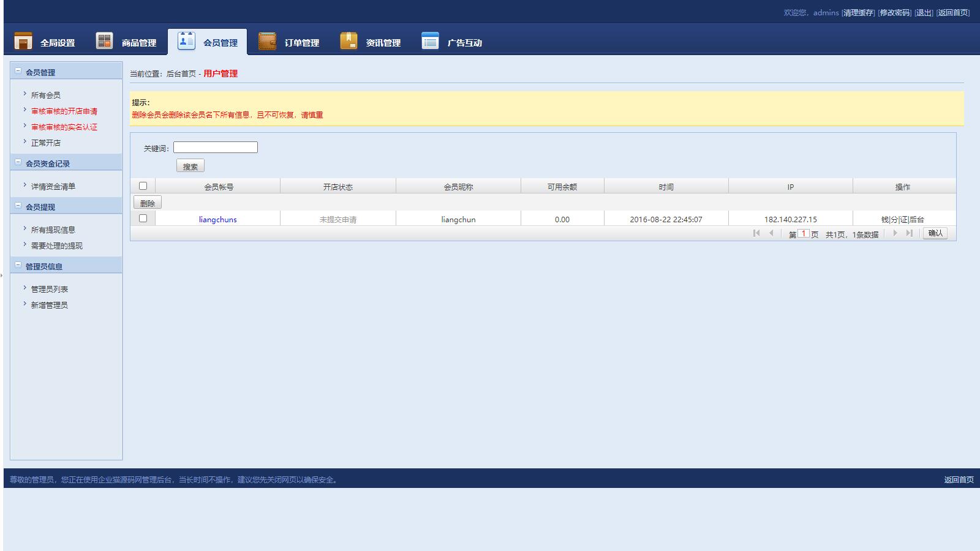The image size is (980, 551).
Task: Jump to first page arrow in pagination
Action: [x=757, y=233]
